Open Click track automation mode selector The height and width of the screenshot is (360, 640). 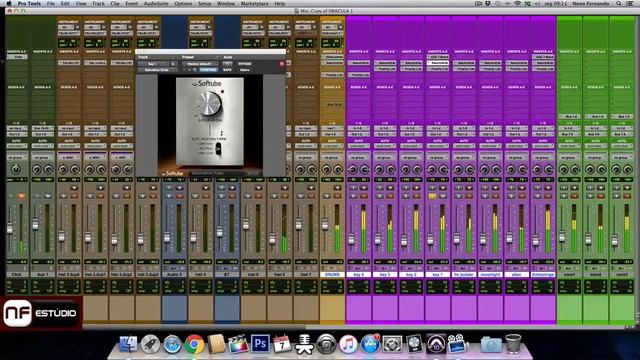coord(17,146)
